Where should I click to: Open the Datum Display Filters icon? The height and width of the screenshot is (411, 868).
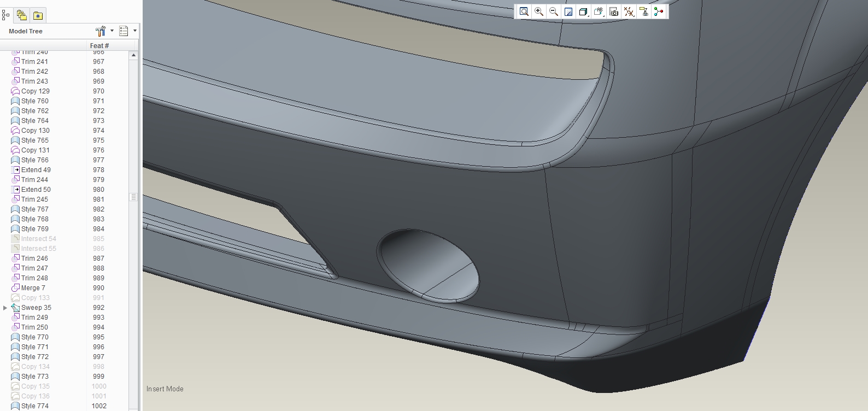pos(629,11)
